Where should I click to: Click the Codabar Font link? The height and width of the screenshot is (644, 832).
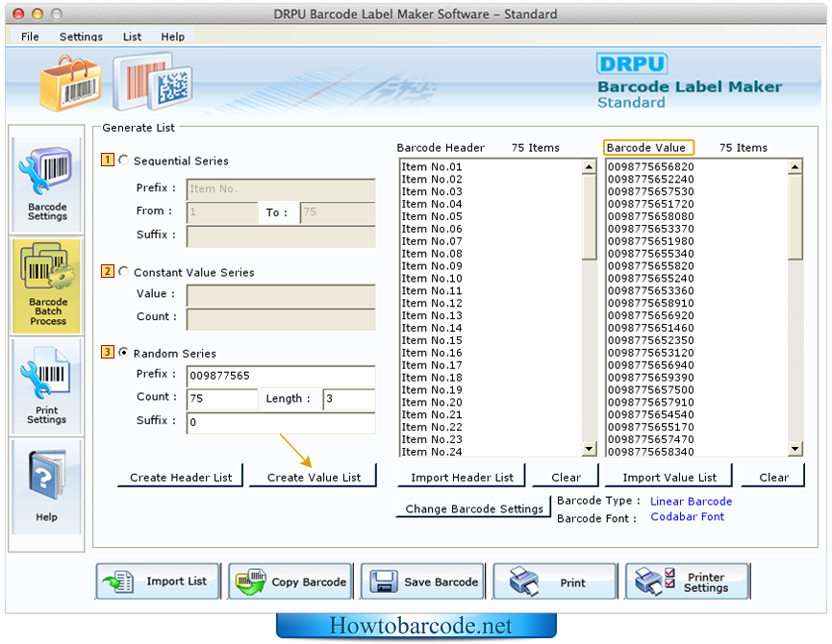click(687, 516)
